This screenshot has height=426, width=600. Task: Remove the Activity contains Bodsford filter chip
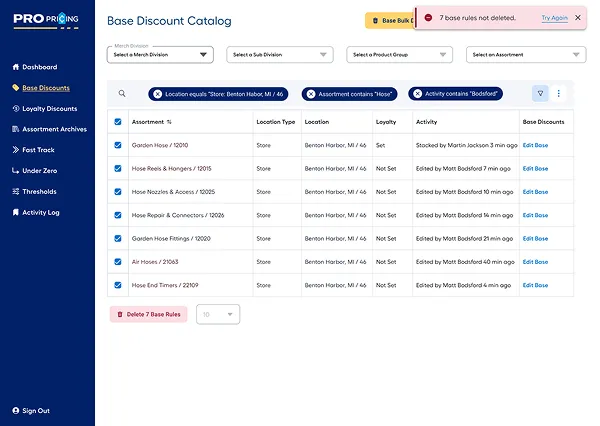click(417, 94)
